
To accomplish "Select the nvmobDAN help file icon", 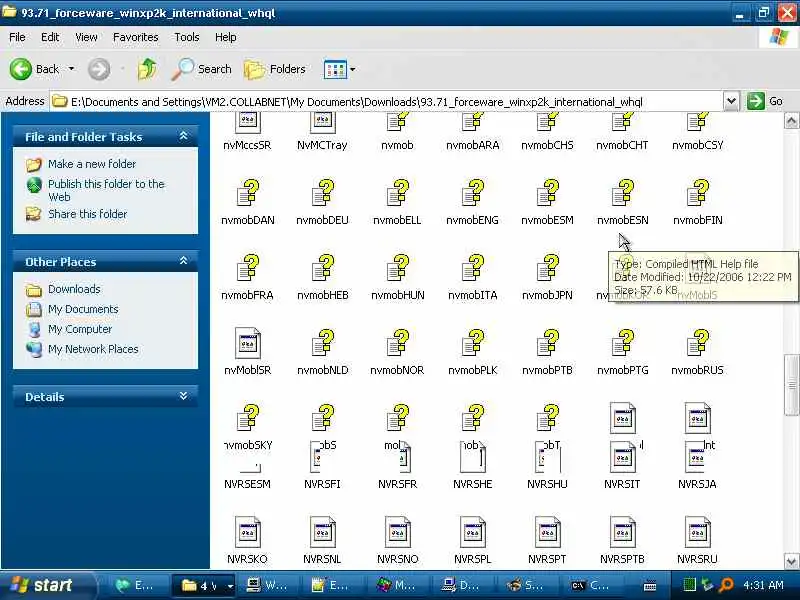I will tap(247, 193).
